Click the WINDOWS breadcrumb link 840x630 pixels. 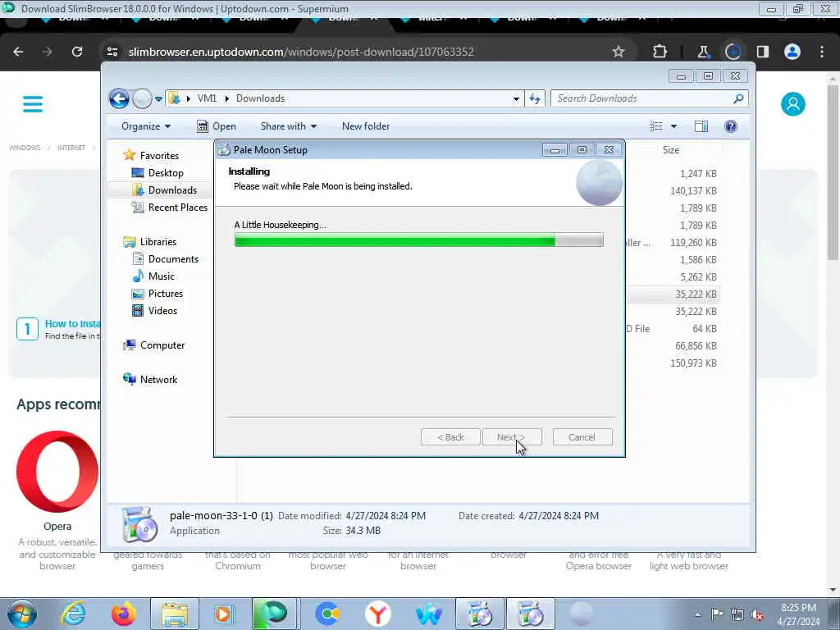tap(25, 148)
